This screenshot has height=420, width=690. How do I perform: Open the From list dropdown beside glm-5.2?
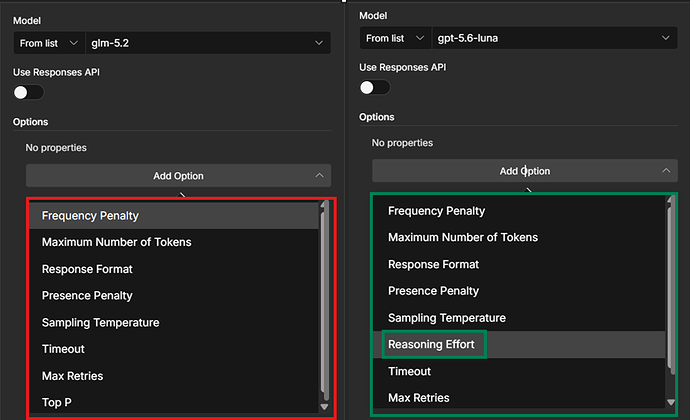pyautogui.click(x=49, y=43)
